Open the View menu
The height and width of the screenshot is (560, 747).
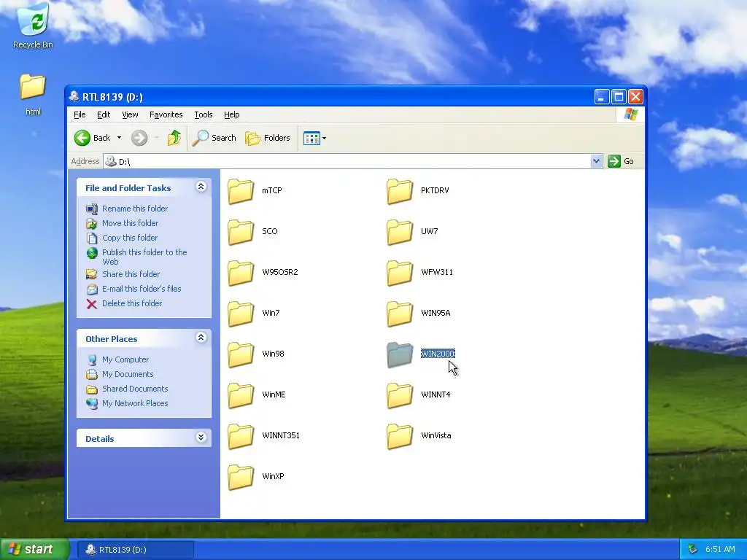[x=130, y=114]
